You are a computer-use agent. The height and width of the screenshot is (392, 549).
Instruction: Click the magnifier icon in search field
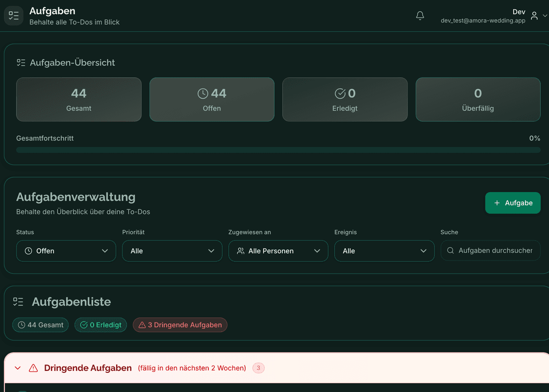click(x=450, y=250)
